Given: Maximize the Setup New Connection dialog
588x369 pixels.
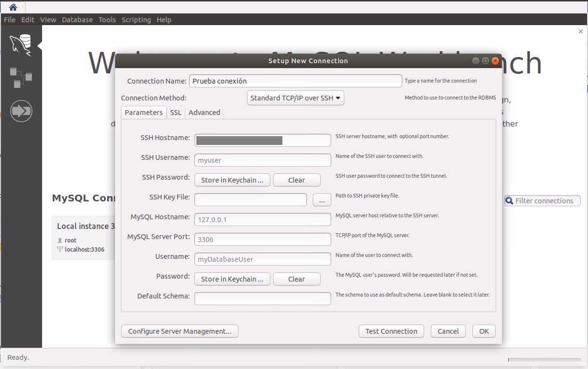Looking at the screenshot, I should point(485,61).
